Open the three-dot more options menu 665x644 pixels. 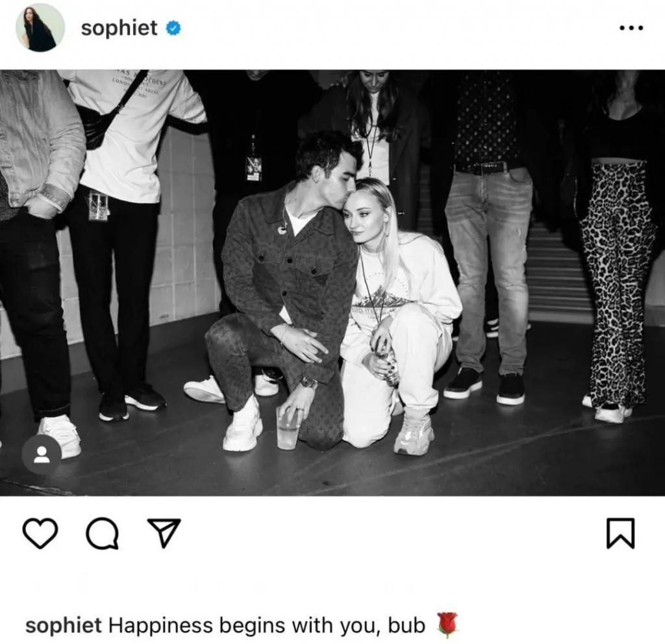(631, 28)
